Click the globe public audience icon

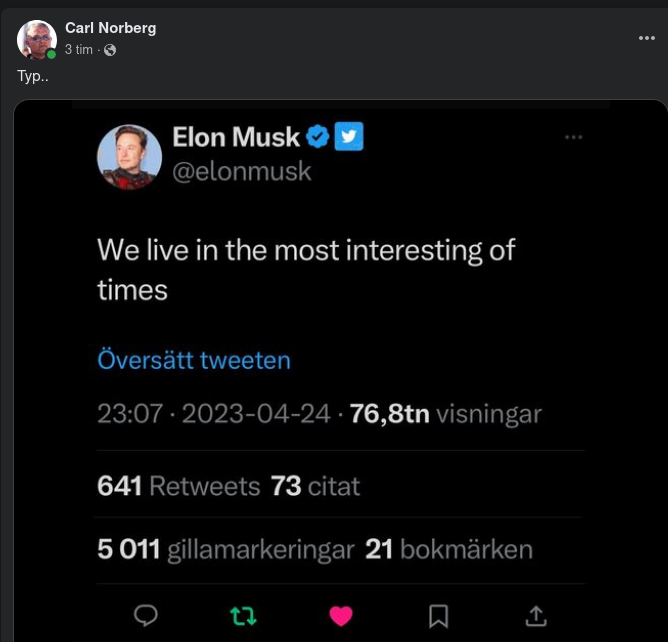[110, 49]
